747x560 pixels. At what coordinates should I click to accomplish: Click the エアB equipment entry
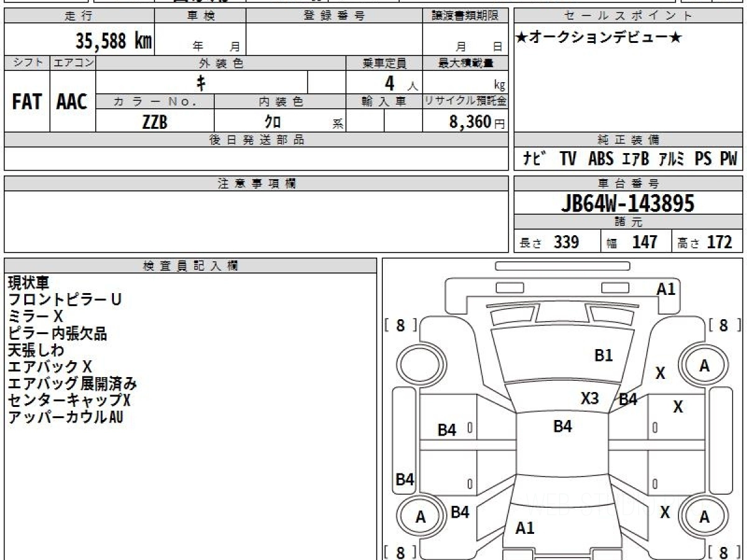click(636, 159)
